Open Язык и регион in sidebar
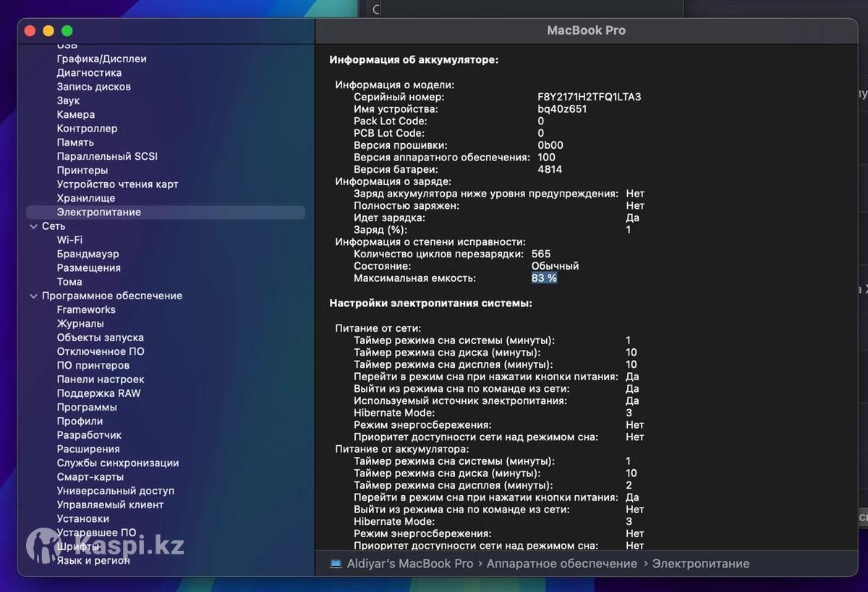The height and width of the screenshot is (592, 868). (x=93, y=560)
